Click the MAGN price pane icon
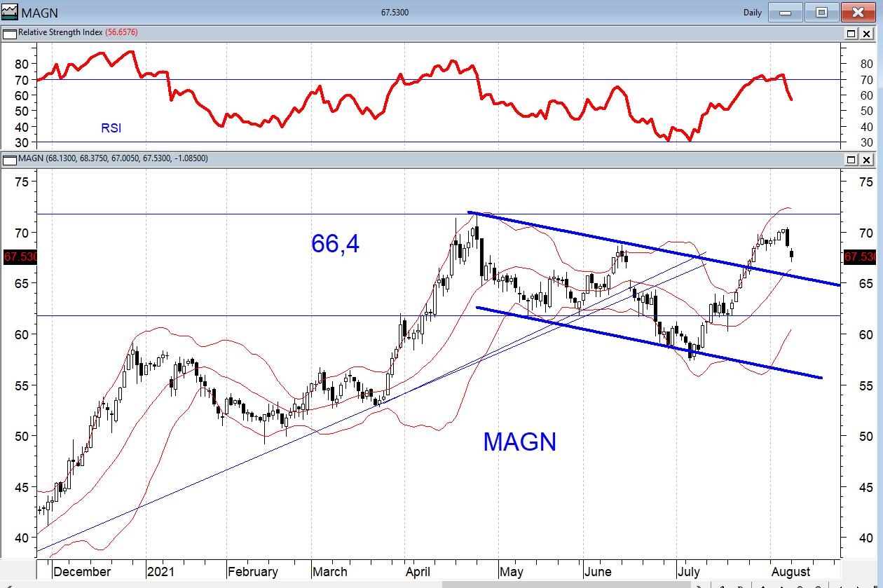The width and height of the screenshot is (883, 588). (10, 159)
